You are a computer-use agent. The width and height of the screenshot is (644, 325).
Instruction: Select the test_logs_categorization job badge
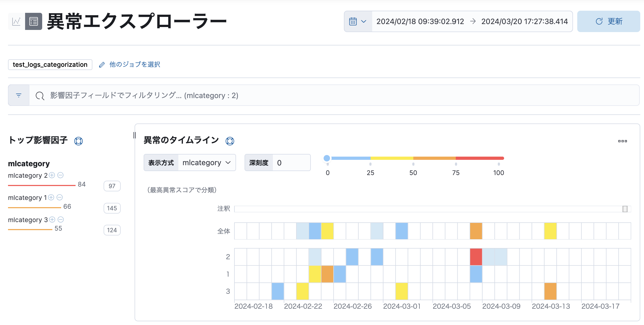[x=50, y=65]
